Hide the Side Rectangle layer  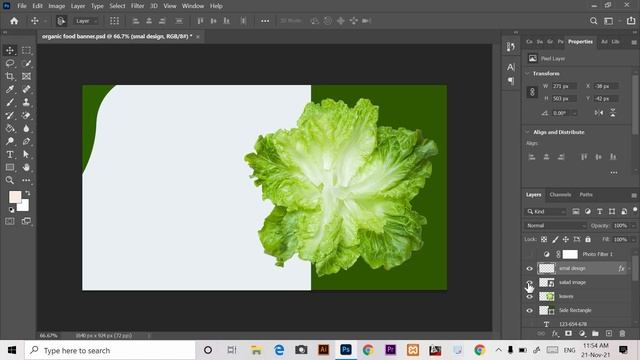click(x=529, y=310)
